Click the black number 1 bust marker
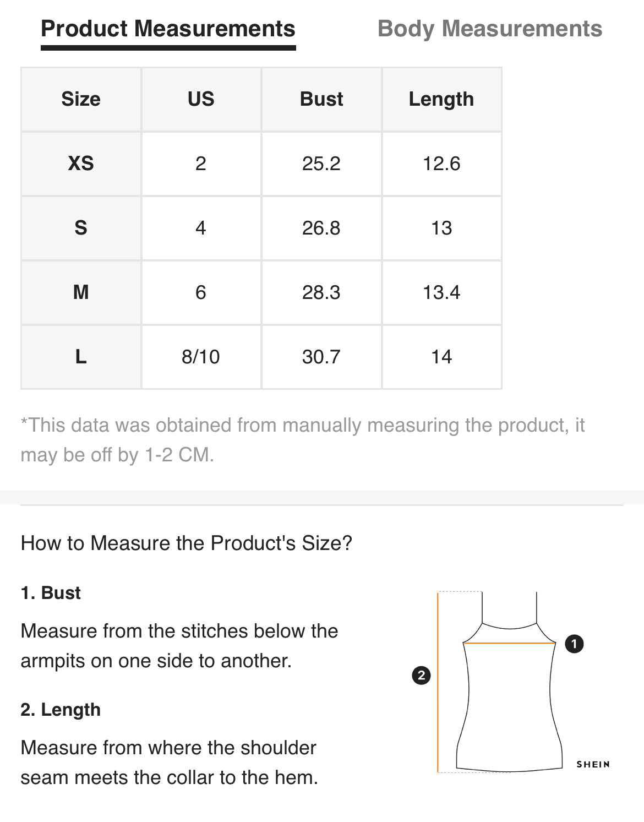The width and height of the screenshot is (644, 822). coord(574,644)
